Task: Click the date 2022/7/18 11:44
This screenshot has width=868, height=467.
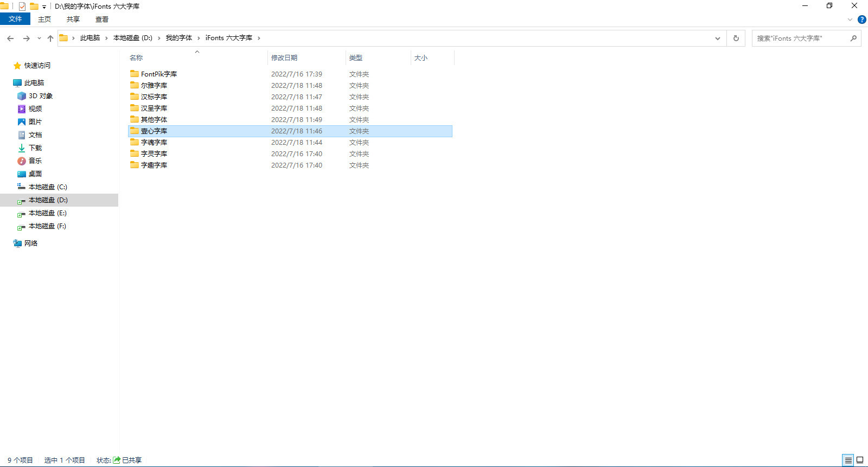Action: click(297, 143)
